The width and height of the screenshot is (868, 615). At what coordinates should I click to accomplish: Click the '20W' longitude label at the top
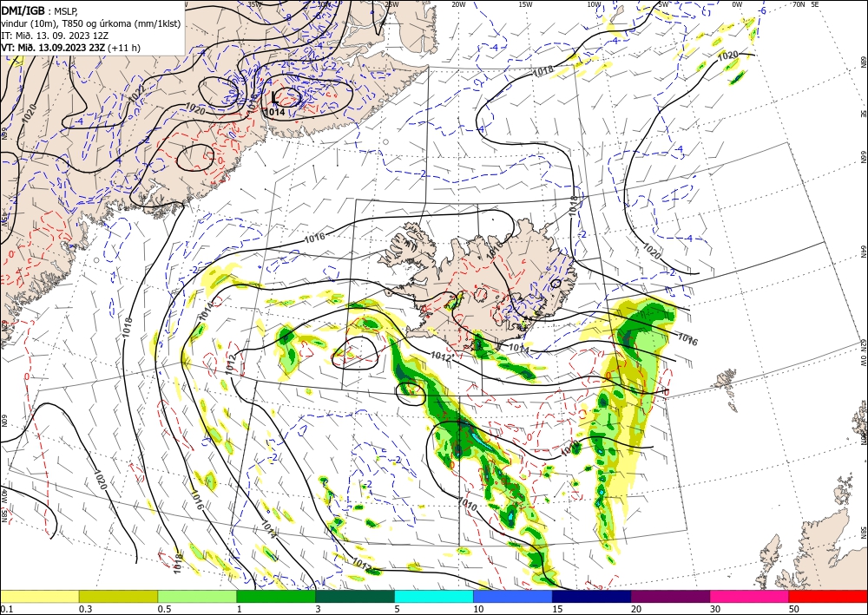[458, 4]
